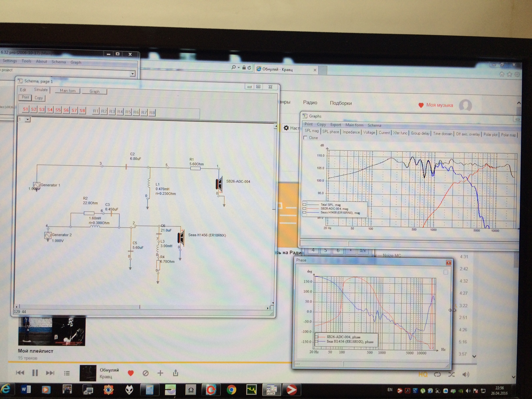532x399 pixels.
Task: Click the Copy button in Schema window
Action: click(39, 98)
